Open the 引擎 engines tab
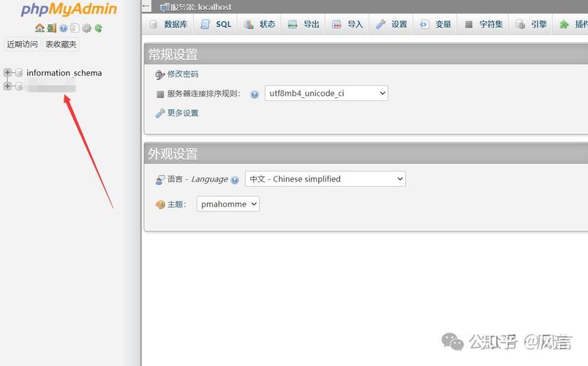The width and height of the screenshot is (588, 366). (x=531, y=24)
